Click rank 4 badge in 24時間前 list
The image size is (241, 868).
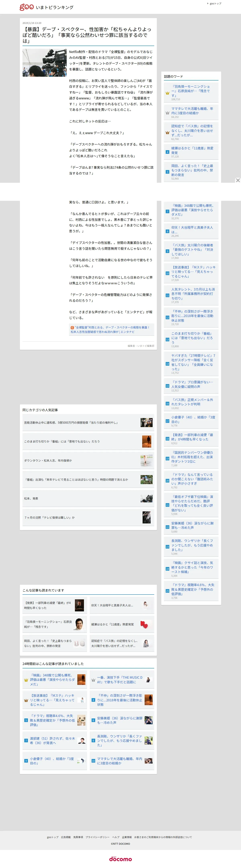click(x=93, y=700)
